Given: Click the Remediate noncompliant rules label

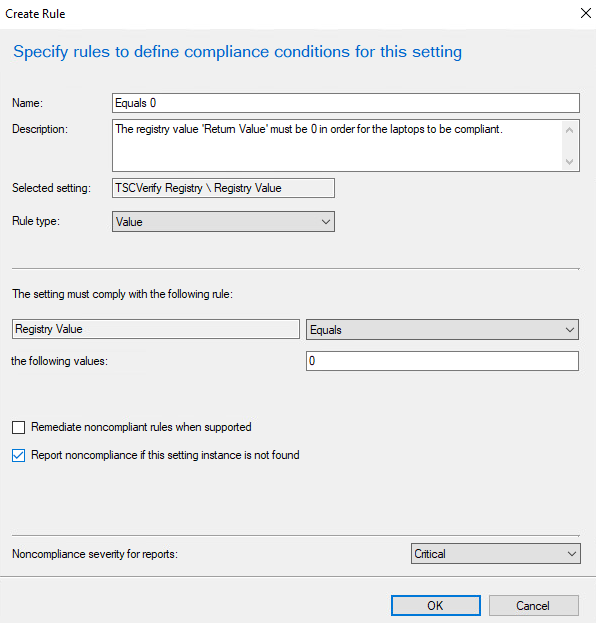Looking at the screenshot, I should click(141, 427).
